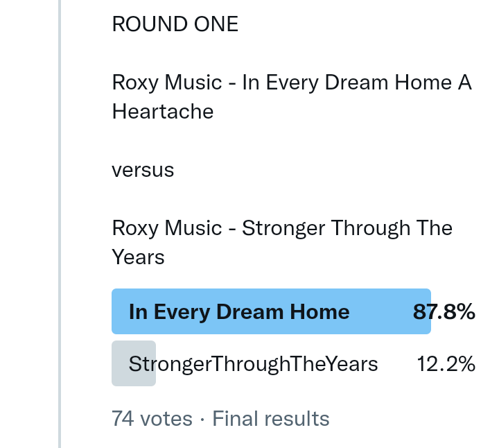Select the "In Every Dream Home" poll option
The image size is (499, 448).
coord(239,312)
